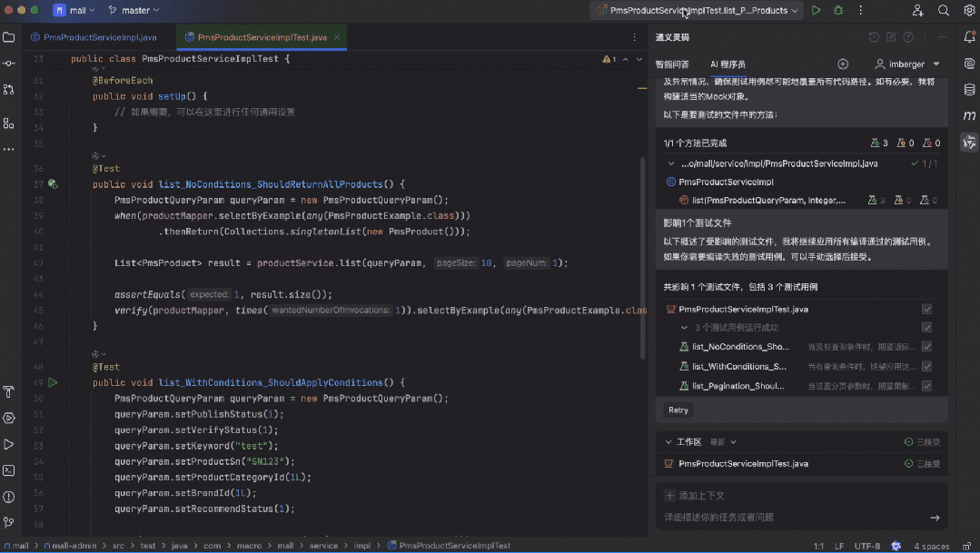The width and height of the screenshot is (980, 553).
Task: Open the Database tool window
Action: point(969,90)
